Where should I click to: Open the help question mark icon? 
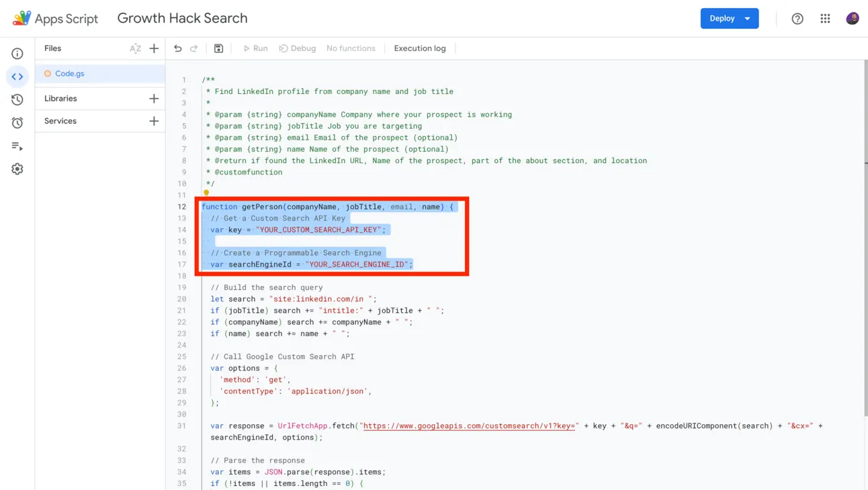pos(797,19)
